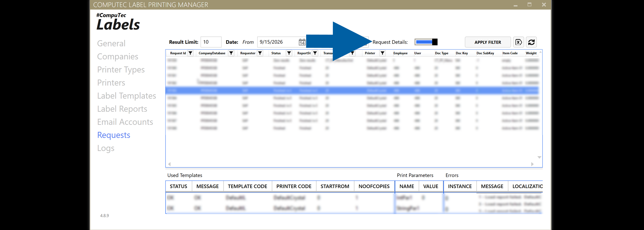Viewport: 644px width, 230px height.
Task: Click the Doc Key column header
Action: point(462,53)
